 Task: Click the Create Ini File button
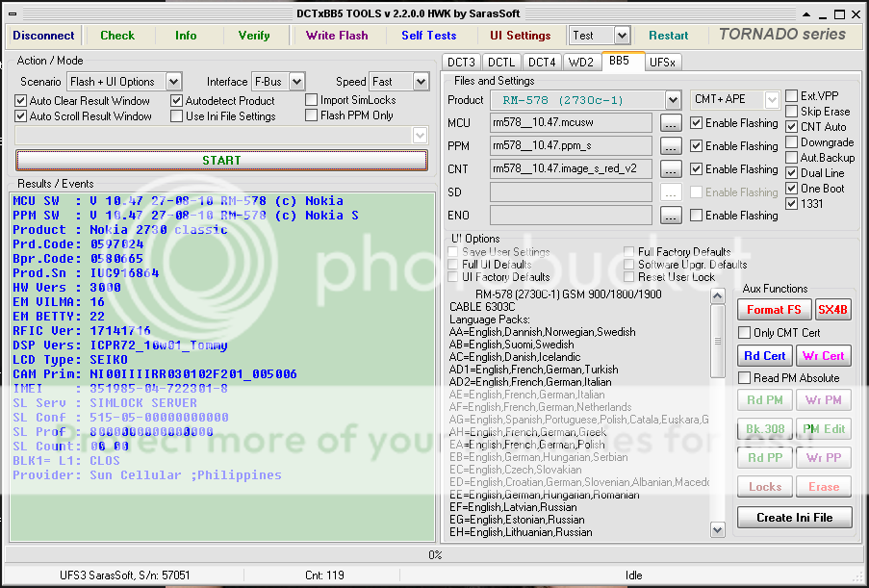click(x=794, y=518)
